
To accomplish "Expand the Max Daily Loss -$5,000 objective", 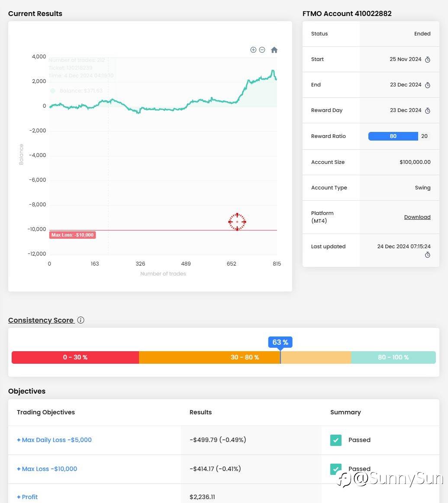I will [54, 440].
